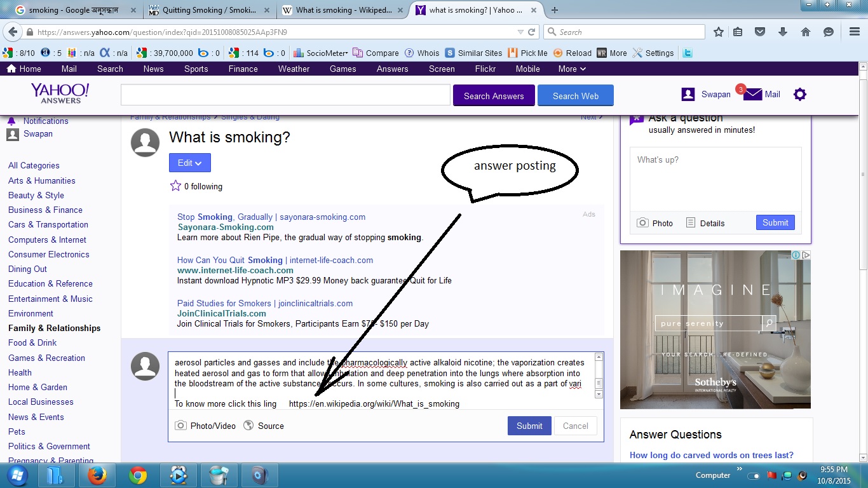
Task: Open the Firefox hamburger menu
Action: pyautogui.click(x=855, y=32)
